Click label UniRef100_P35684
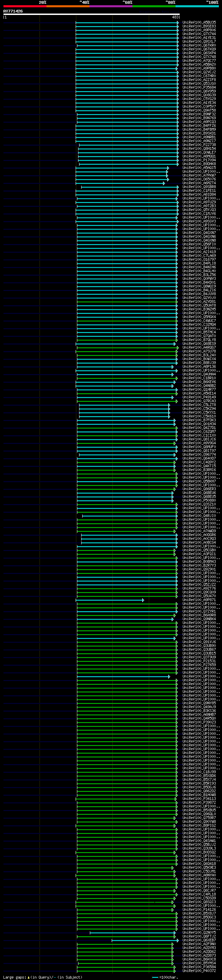This screenshot has height=980, width=222. click(x=199, y=87)
